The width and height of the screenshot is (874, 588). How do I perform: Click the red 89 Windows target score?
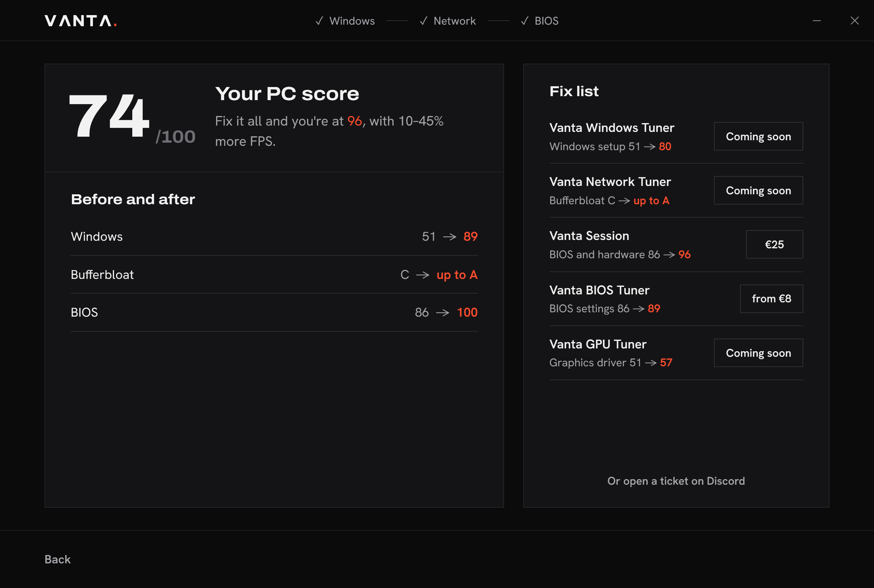(x=470, y=236)
